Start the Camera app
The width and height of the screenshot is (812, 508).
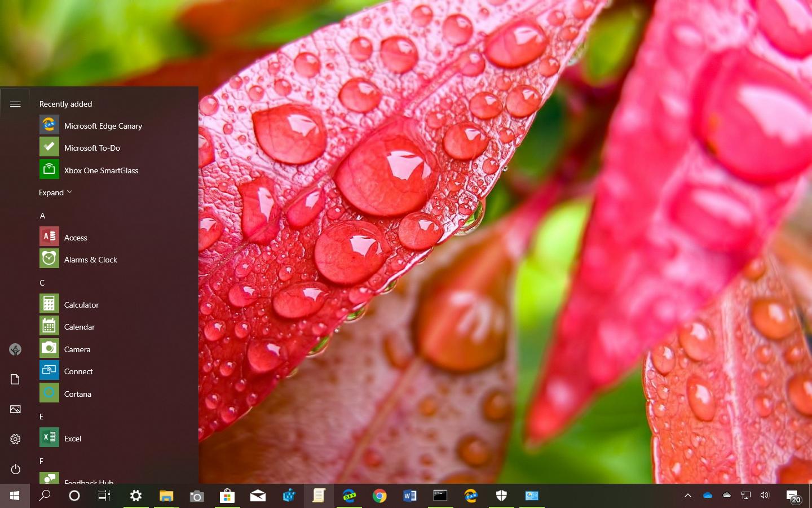click(77, 349)
